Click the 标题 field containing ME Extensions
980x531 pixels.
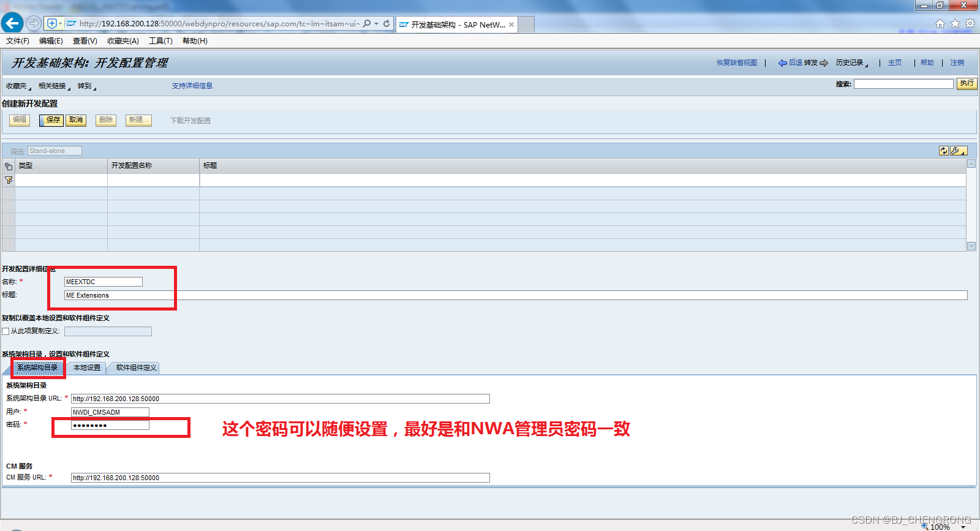pos(516,295)
